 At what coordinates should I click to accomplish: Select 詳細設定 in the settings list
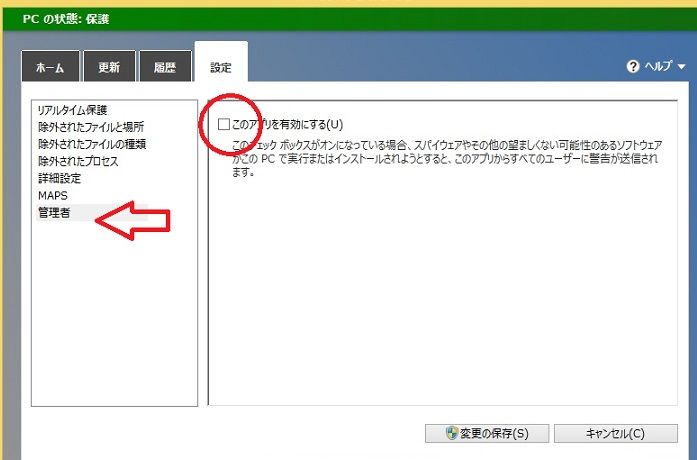60,178
